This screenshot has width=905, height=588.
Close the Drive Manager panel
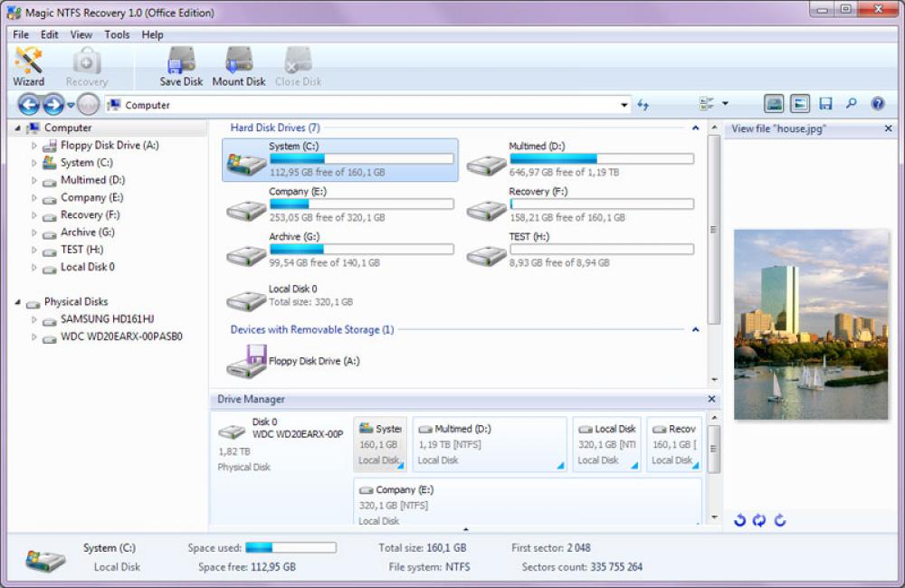(711, 399)
